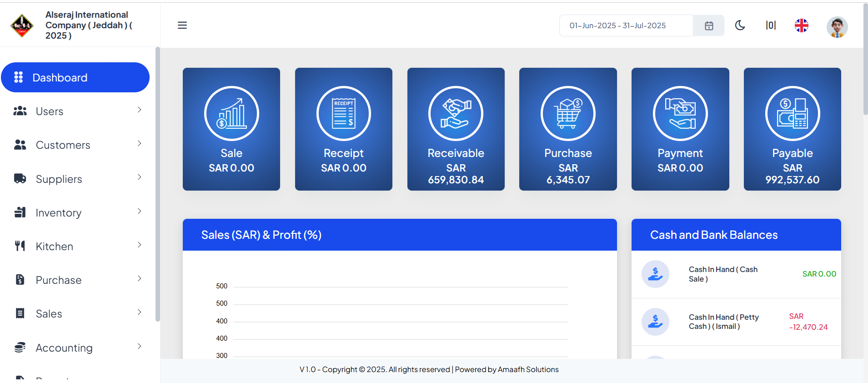Toggle fullscreen layout icon in header

(771, 25)
